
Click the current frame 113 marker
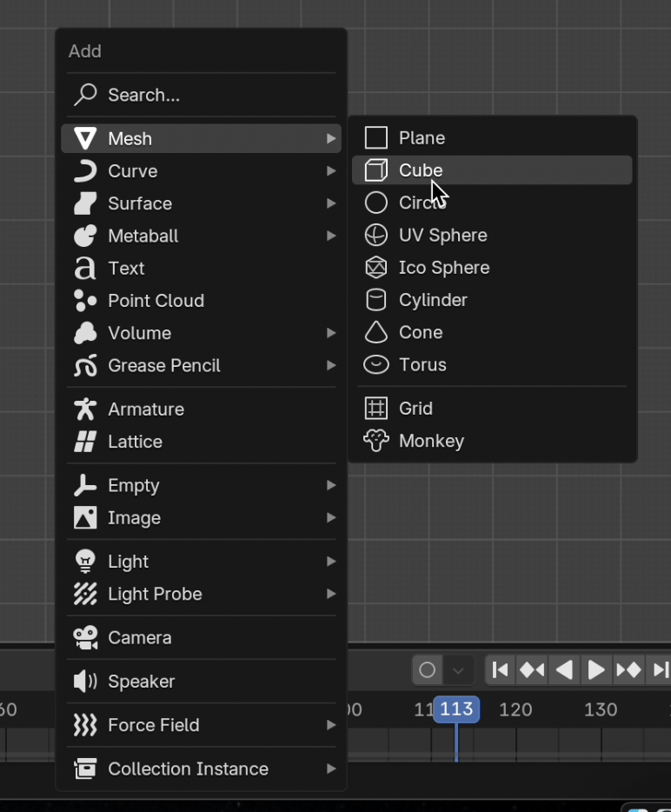click(456, 709)
